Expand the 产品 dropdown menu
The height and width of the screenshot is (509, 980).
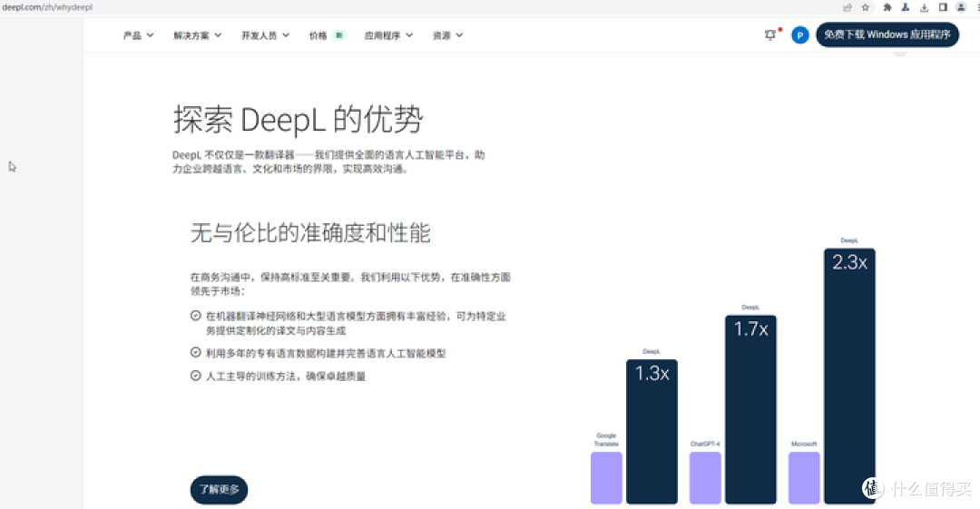[138, 35]
